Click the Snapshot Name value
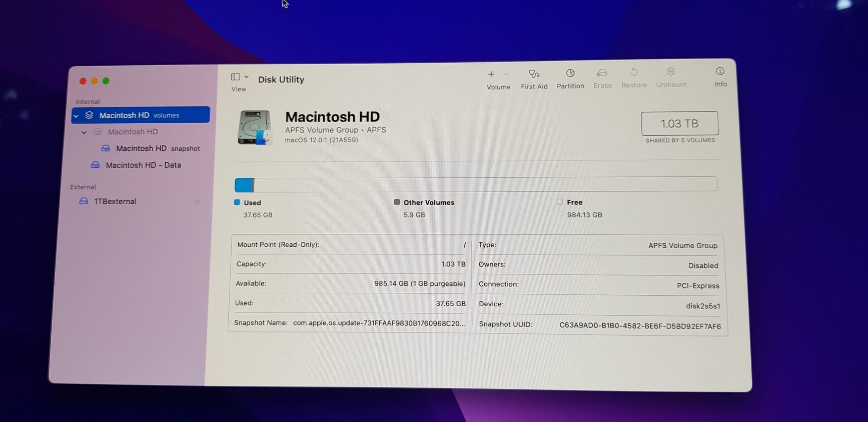This screenshot has height=422, width=868. (379, 323)
